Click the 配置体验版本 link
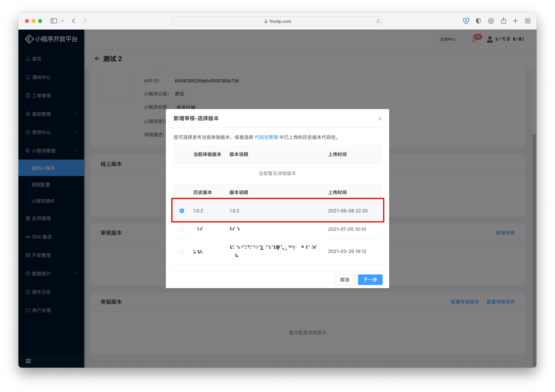The image size is (555, 392). click(465, 302)
